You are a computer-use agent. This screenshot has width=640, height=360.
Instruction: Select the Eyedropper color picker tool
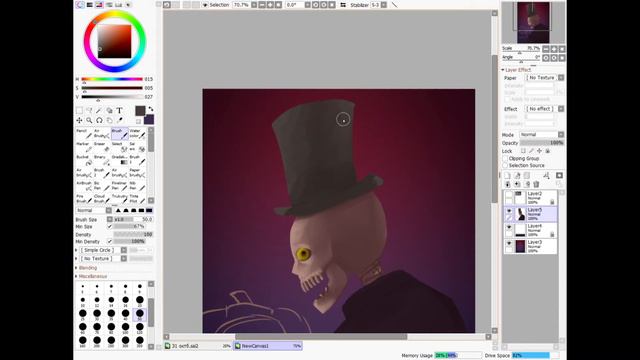click(119, 120)
